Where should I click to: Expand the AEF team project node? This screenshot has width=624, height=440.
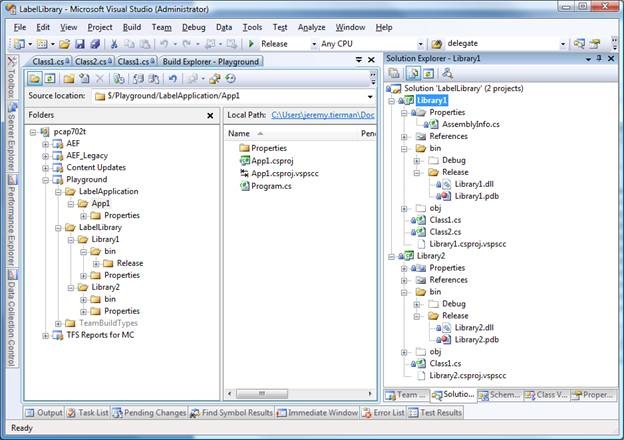pos(45,144)
